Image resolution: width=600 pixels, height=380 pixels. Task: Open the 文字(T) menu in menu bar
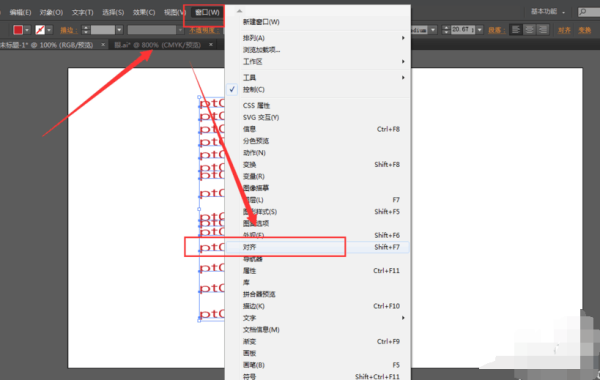[x=83, y=13]
